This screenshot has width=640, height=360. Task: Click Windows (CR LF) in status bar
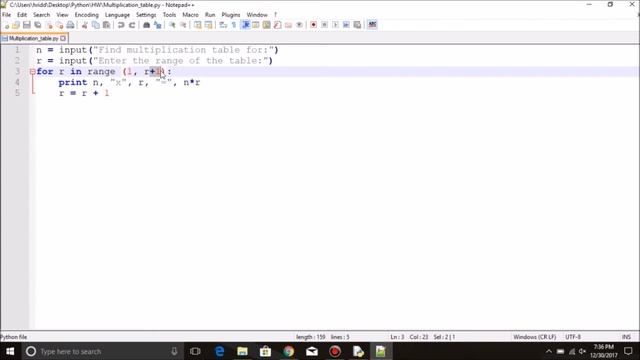(534, 337)
